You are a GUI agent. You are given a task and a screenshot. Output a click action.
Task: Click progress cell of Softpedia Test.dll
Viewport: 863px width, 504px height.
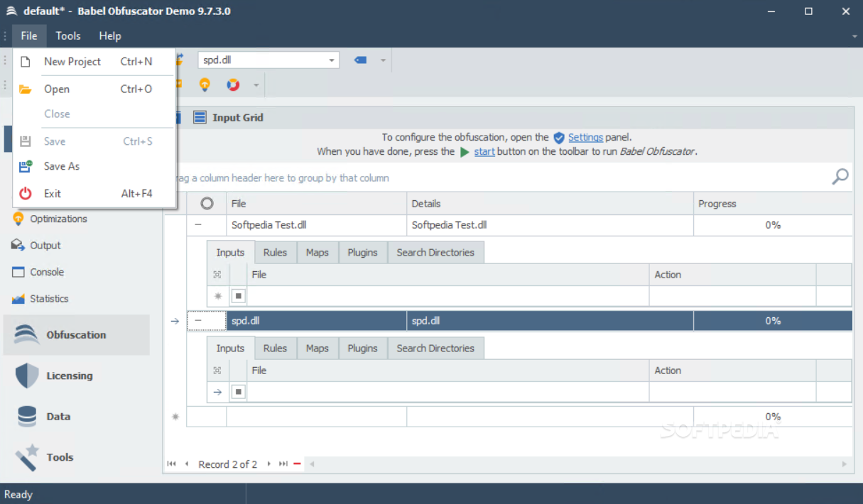point(773,225)
